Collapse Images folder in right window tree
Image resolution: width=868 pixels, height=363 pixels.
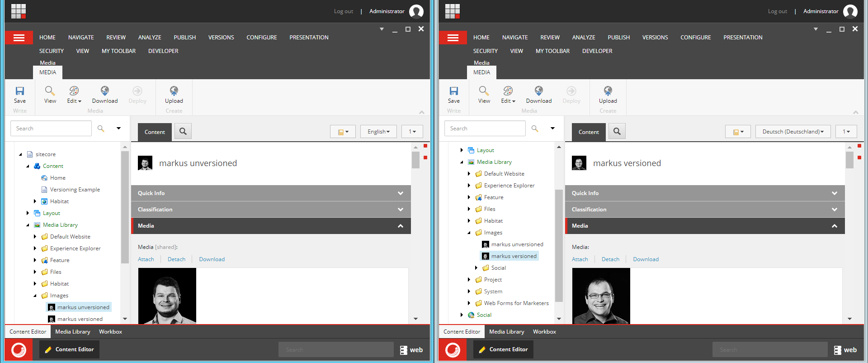pos(469,233)
